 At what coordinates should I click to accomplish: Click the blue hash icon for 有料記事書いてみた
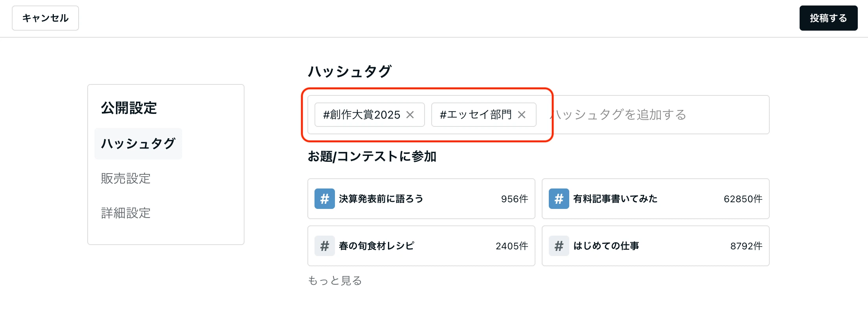[559, 199]
